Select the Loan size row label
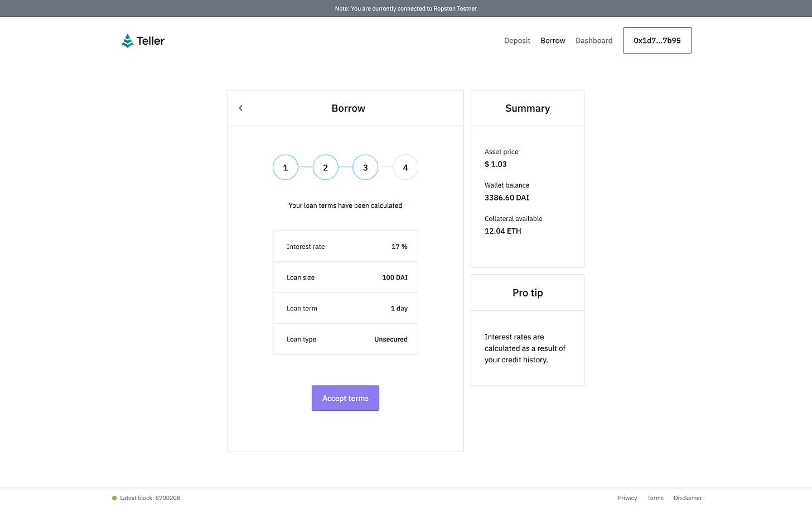Image resolution: width=812 pixels, height=508 pixels. click(301, 277)
